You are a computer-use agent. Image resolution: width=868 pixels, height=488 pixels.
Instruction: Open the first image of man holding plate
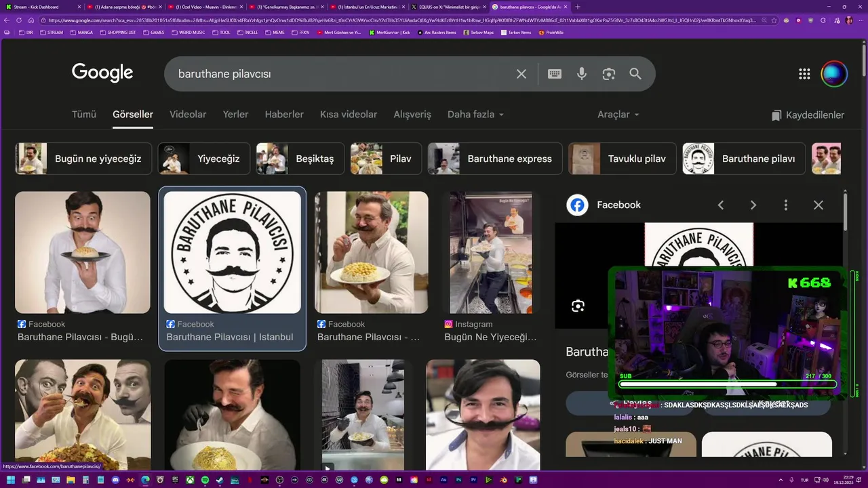pyautogui.click(x=83, y=252)
